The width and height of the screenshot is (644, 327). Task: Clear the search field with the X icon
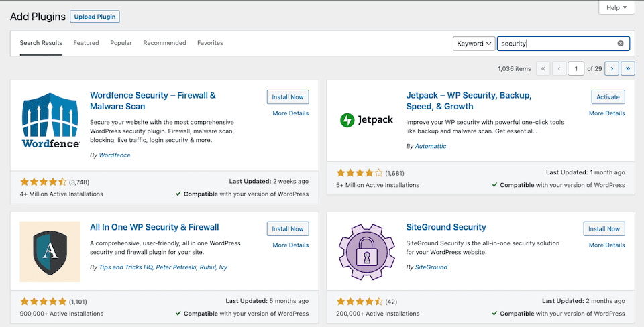pyautogui.click(x=621, y=43)
